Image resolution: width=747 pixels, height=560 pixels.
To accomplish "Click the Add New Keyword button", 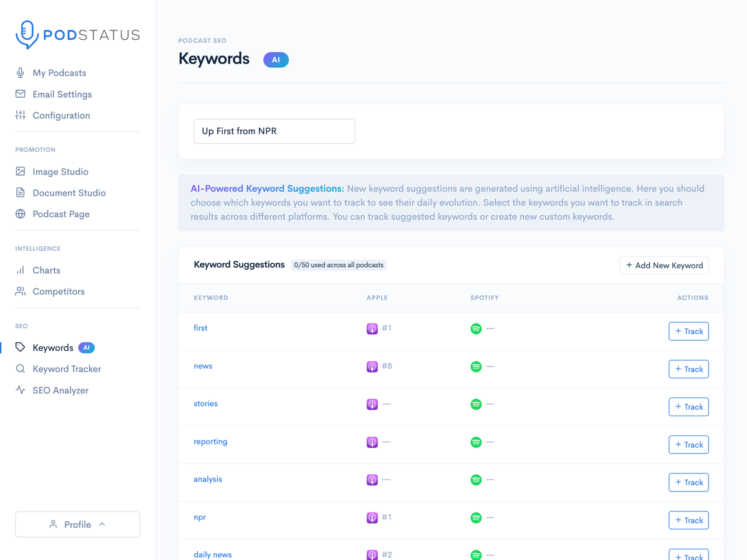I will click(664, 265).
